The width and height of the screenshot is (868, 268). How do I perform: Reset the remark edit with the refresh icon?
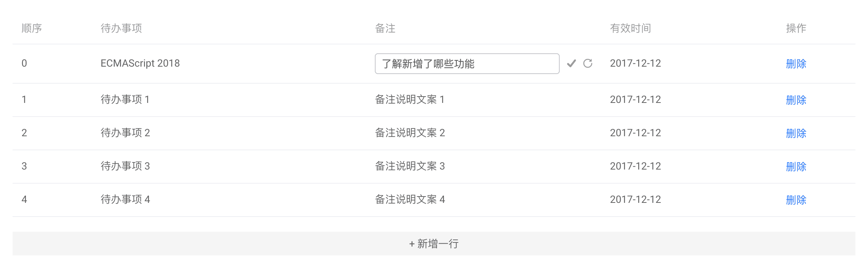click(588, 64)
